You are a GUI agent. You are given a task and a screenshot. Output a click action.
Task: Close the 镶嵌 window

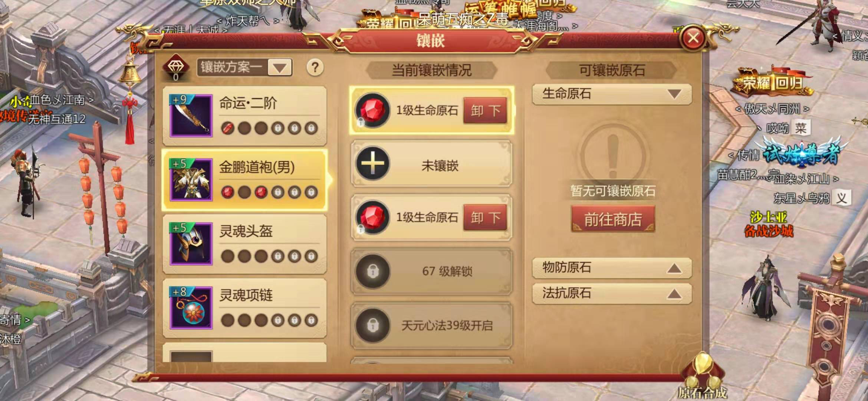pos(693,38)
